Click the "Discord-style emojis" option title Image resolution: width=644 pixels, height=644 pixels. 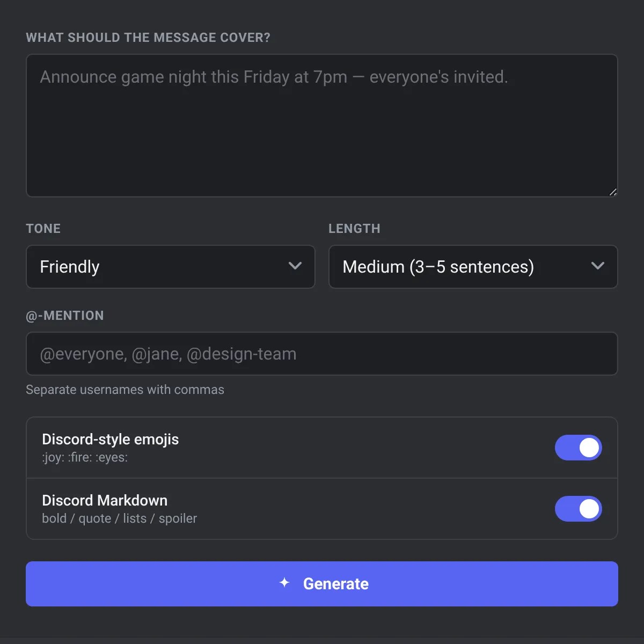click(111, 439)
